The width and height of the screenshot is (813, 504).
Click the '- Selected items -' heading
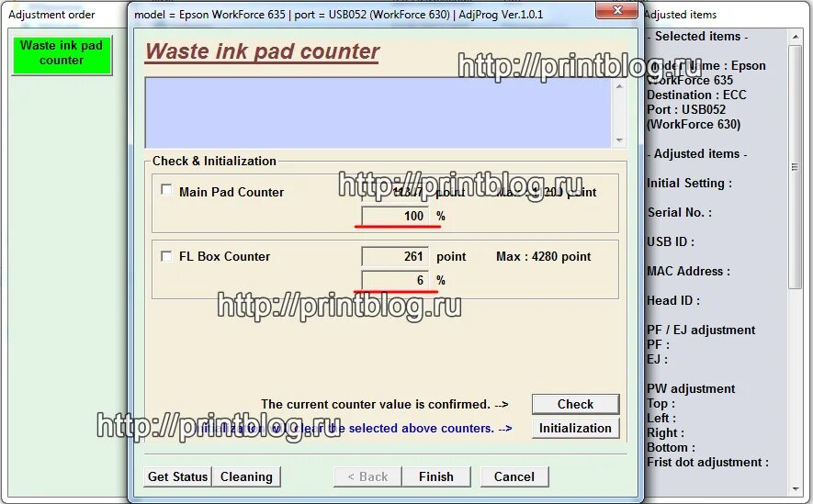coord(697,36)
